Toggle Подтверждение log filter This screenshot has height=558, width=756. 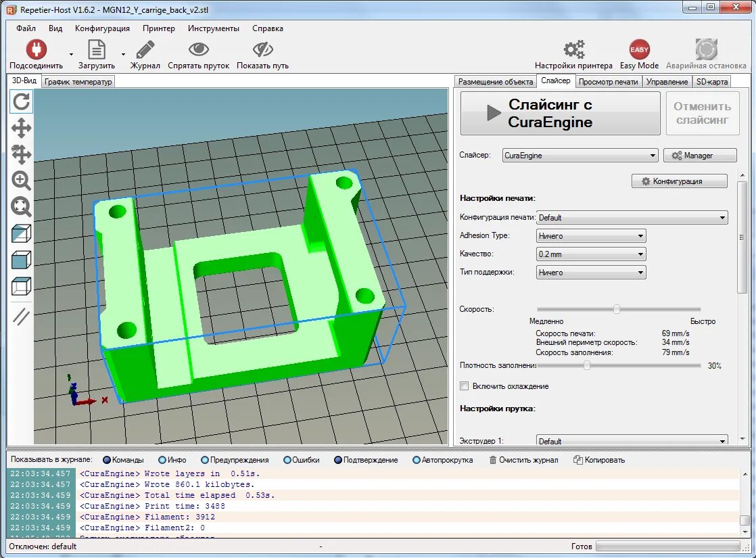pyautogui.click(x=366, y=460)
